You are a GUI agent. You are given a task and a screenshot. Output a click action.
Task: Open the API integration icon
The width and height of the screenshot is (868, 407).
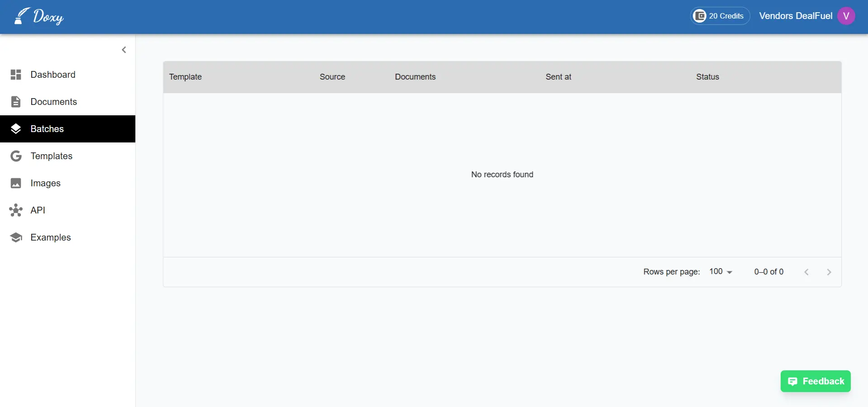point(16,210)
